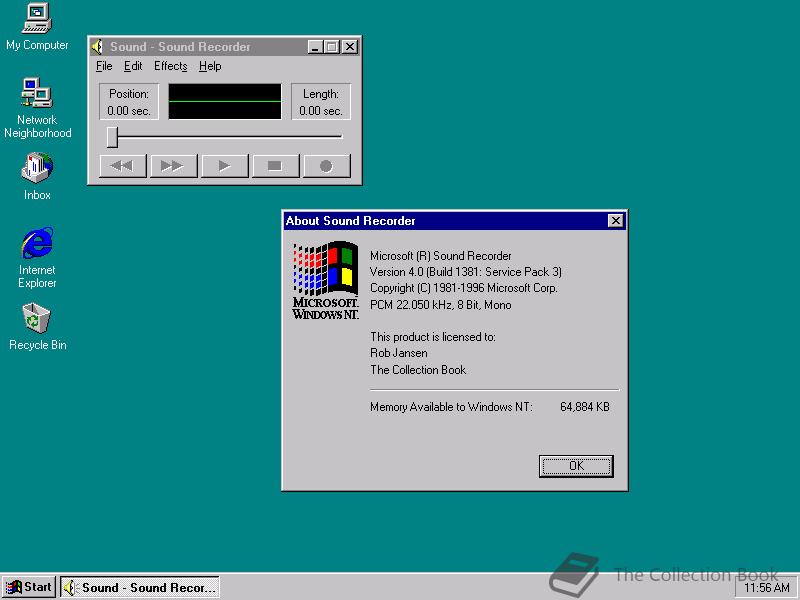
Task: Click the Stop button in Sound Recorder
Action: pos(276,166)
